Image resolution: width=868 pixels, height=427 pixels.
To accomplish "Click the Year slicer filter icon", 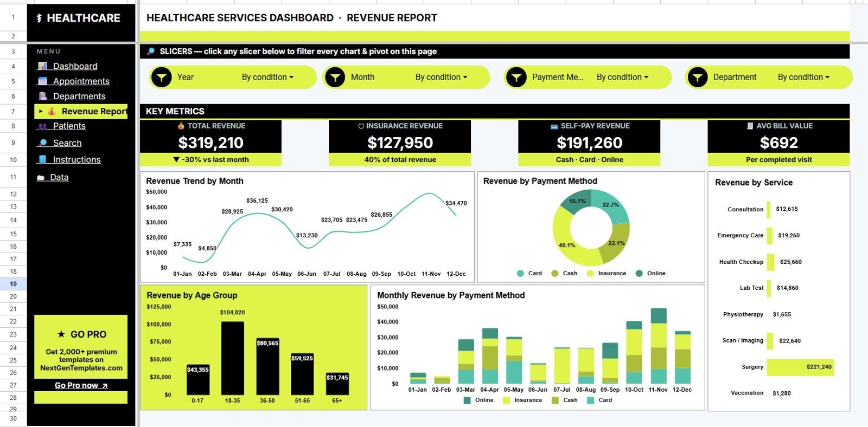I will tap(162, 77).
